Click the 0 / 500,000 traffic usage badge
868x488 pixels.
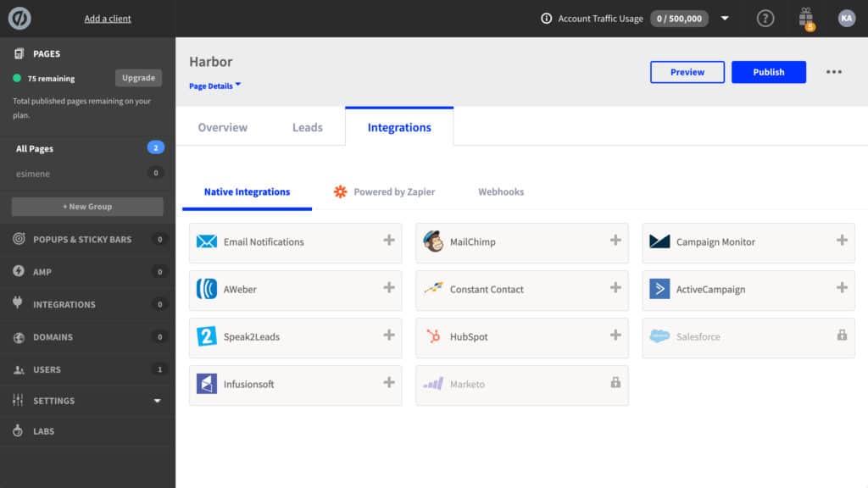pyautogui.click(x=679, y=19)
